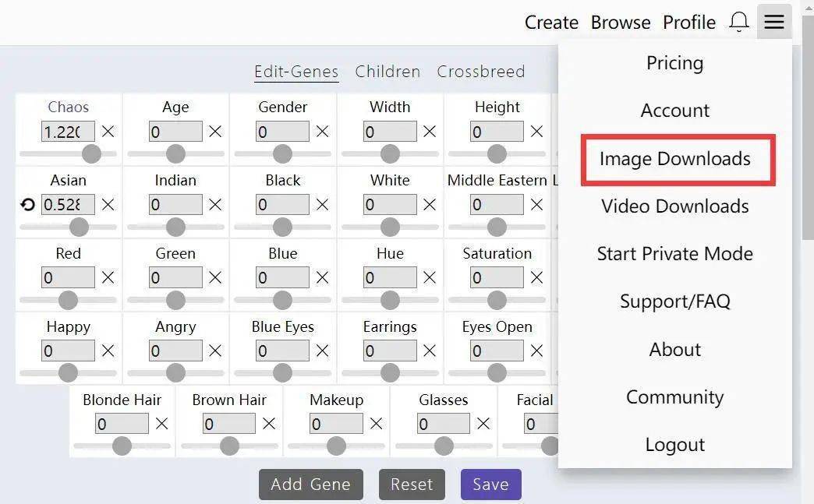Click the Chaos slider handle
The image size is (814, 504).
tap(92, 153)
